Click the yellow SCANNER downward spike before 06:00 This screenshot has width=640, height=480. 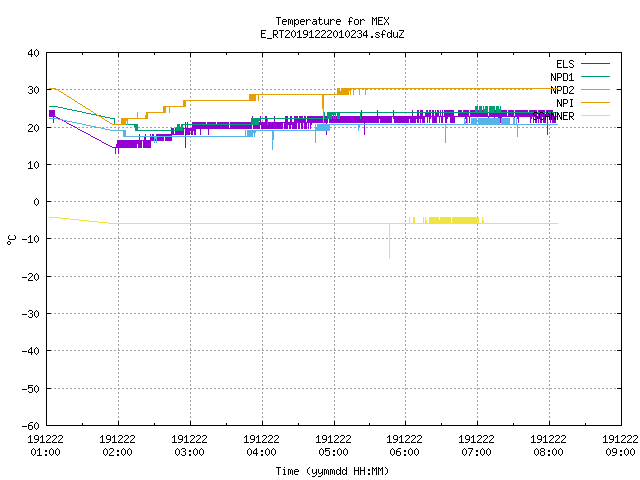[389, 241]
